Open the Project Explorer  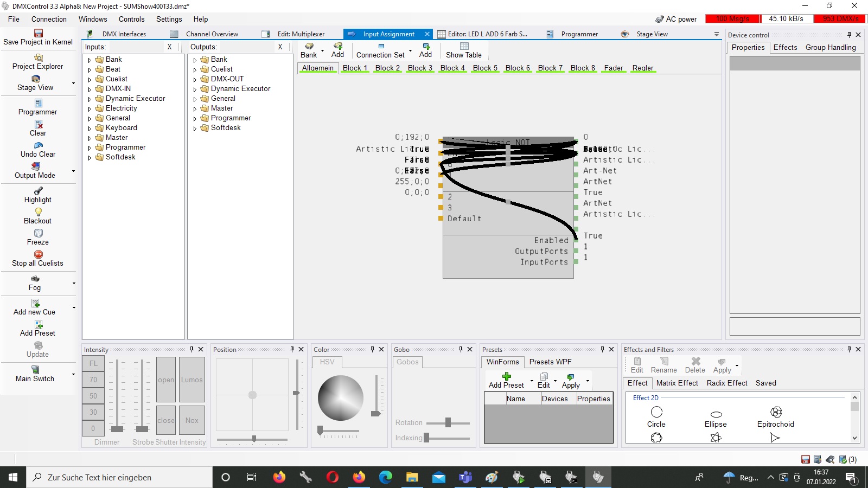tap(38, 58)
